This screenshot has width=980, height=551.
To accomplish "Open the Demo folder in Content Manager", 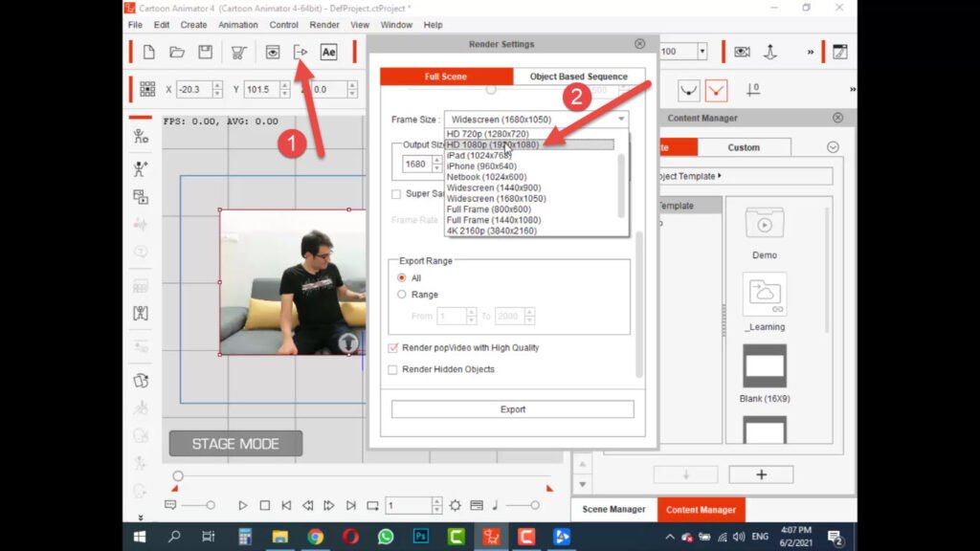I will click(765, 224).
